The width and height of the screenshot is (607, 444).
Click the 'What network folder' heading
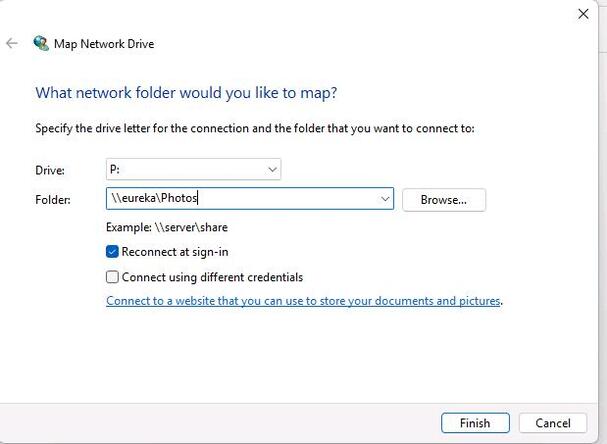[186, 93]
